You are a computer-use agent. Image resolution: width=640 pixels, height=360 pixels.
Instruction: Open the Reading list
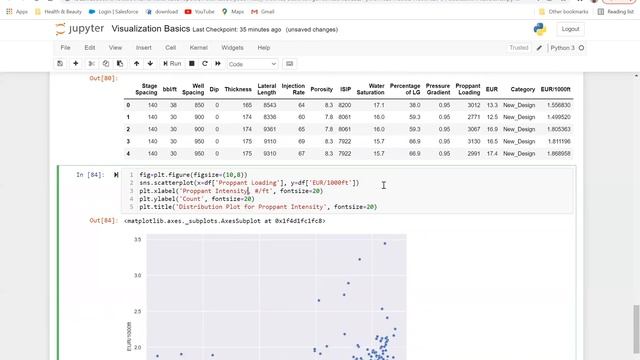point(616,12)
